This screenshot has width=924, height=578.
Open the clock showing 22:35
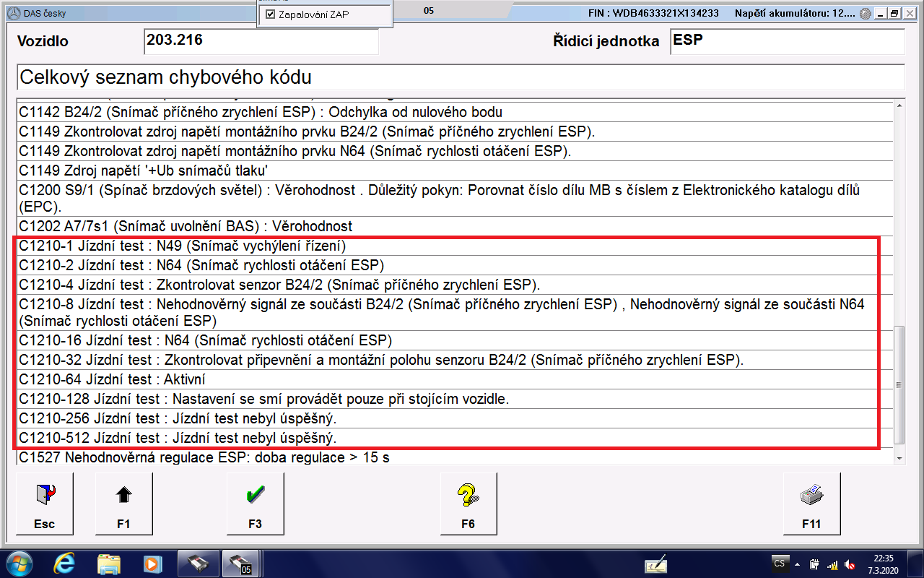pyautogui.click(x=884, y=563)
